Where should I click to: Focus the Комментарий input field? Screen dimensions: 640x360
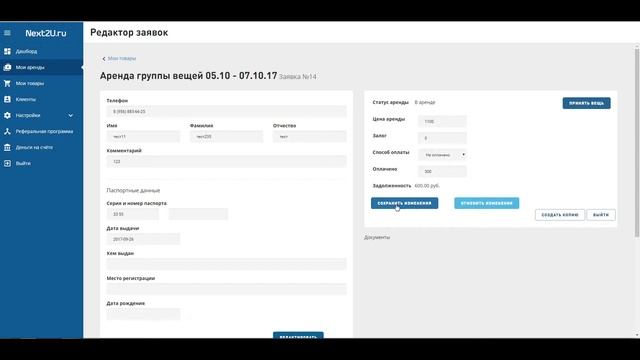click(227, 162)
